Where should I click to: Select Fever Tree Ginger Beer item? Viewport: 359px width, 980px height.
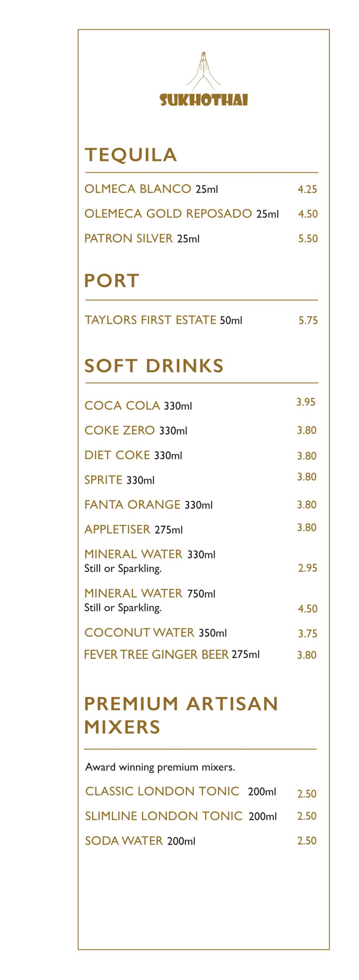[x=171, y=655]
